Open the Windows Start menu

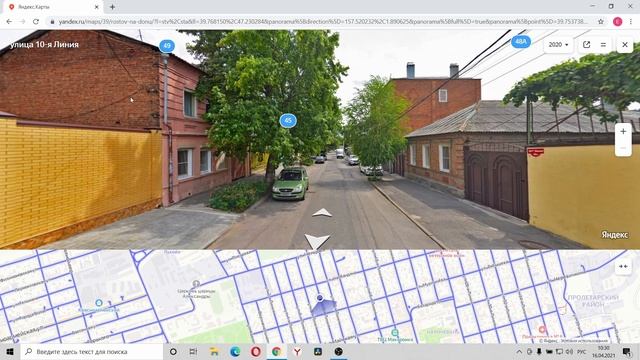(10, 351)
